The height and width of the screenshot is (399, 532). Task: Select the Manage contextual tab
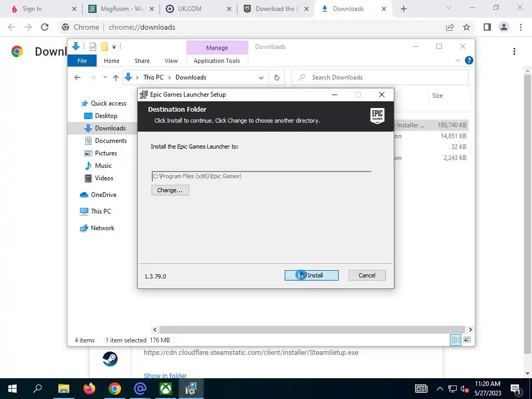click(217, 48)
